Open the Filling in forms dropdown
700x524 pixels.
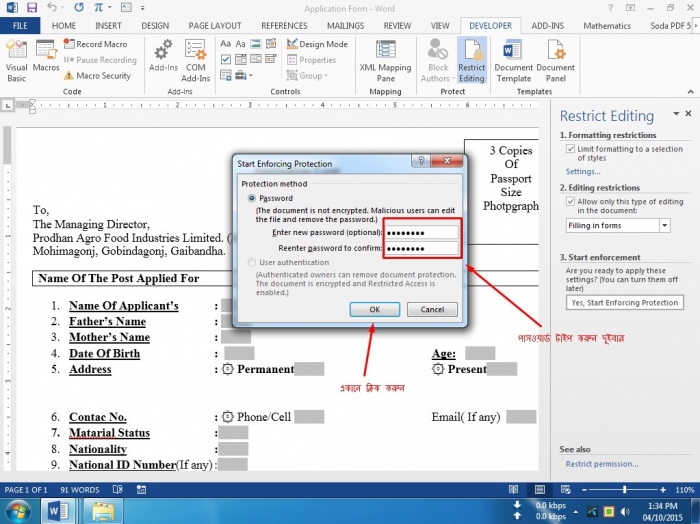(x=666, y=226)
